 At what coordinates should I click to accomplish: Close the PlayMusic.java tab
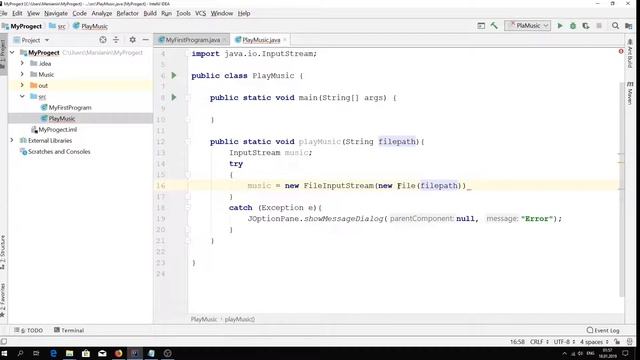(285, 40)
